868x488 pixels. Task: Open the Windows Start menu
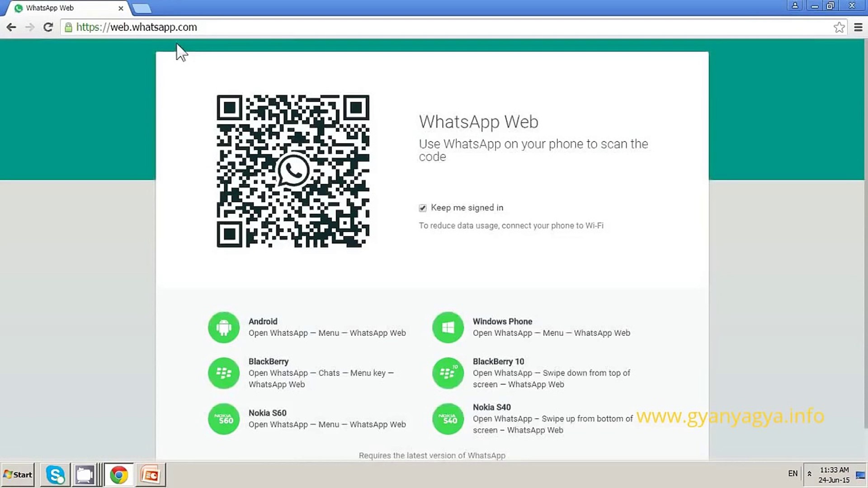click(17, 474)
